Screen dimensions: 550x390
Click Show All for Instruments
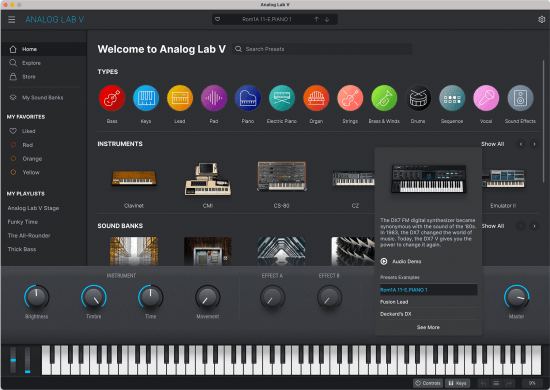pyautogui.click(x=492, y=144)
